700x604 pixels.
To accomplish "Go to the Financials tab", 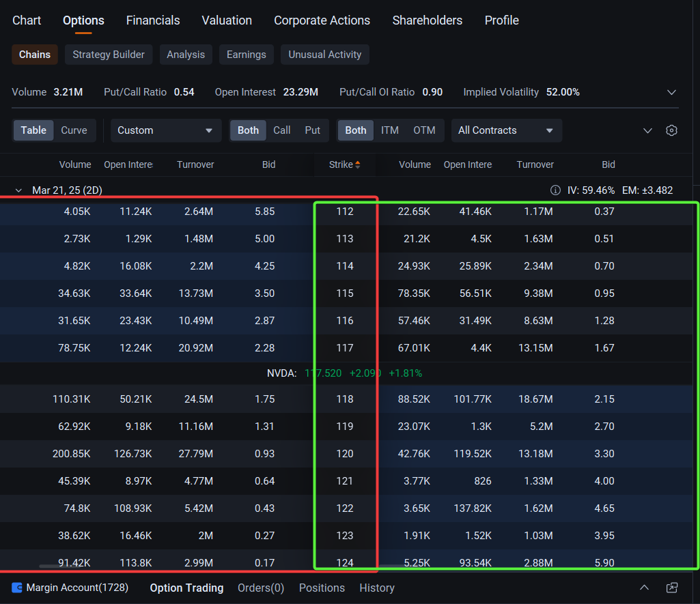I will pyautogui.click(x=153, y=20).
